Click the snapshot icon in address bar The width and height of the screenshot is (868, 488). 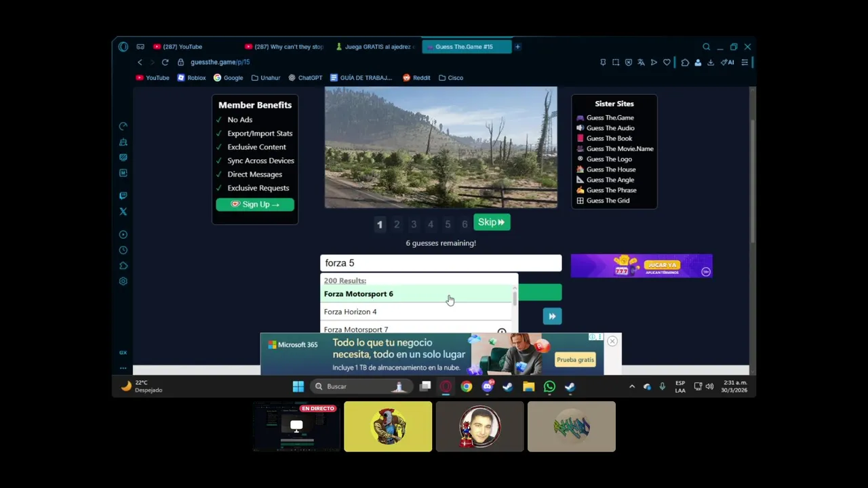coord(616,62)
